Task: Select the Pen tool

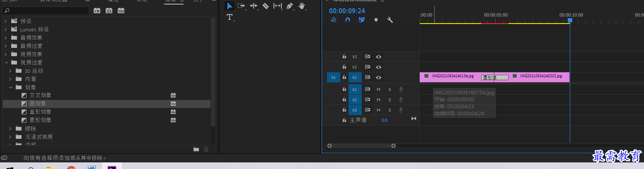Action: [290, 6]
